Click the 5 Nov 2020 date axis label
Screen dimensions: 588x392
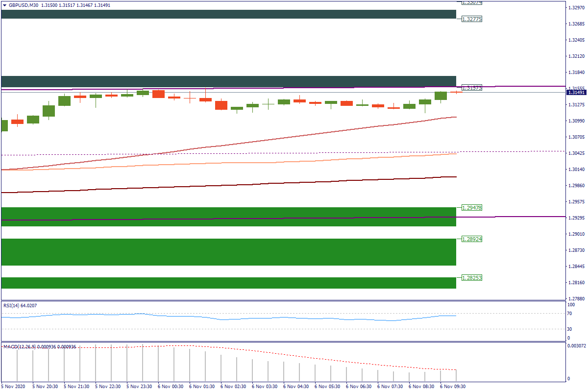[13, 386]
